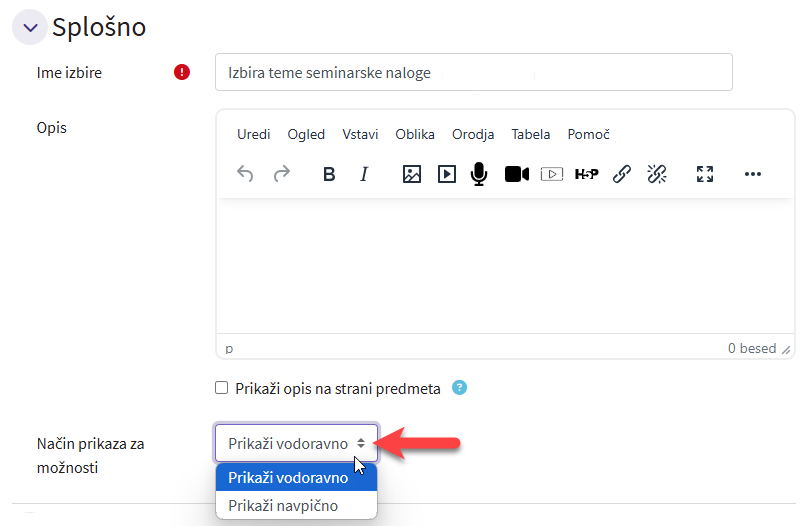Remove link with the unlink icon
Image resolution: width=812 pixels, height=526 pixels.
pyautogui.click(x=656, y=174)
